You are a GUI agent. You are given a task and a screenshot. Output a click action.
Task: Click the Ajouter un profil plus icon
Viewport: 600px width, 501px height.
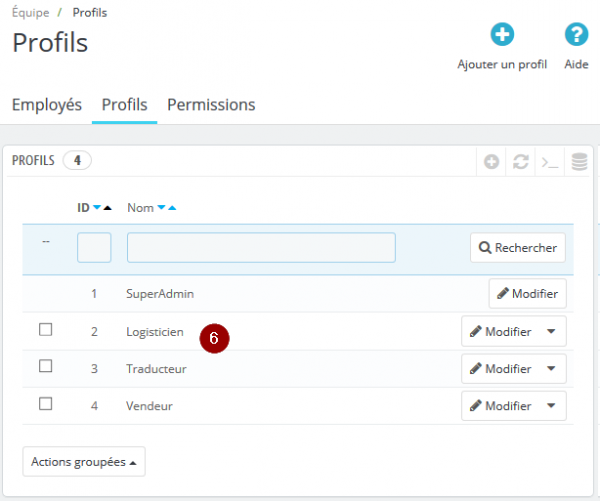click(502, 34)
